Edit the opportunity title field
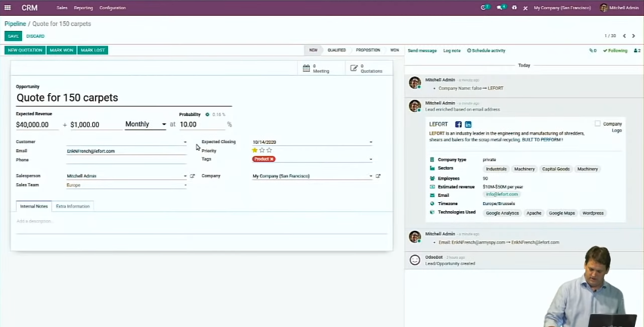Viewport: 644px width, 327px height. click(x=124, y=98)
